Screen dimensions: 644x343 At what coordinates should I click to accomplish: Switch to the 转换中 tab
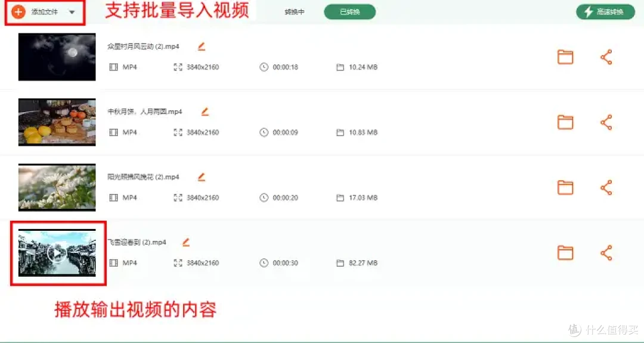click(295, 12)
